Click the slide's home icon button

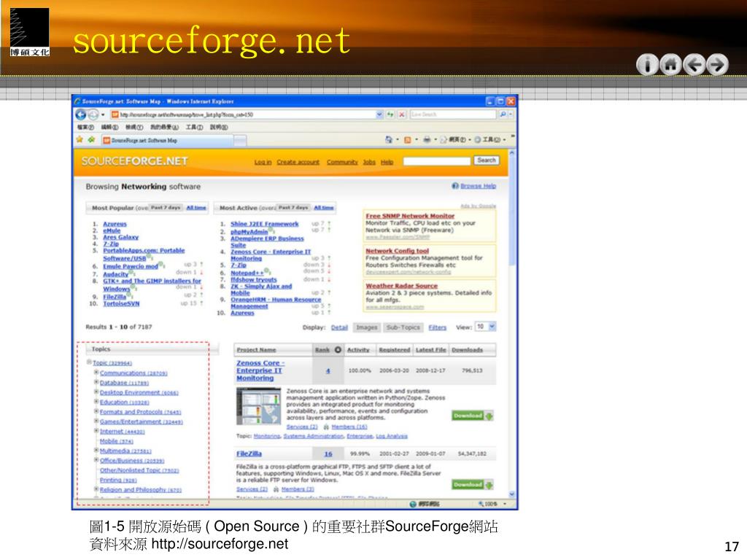tap(671, 64)
